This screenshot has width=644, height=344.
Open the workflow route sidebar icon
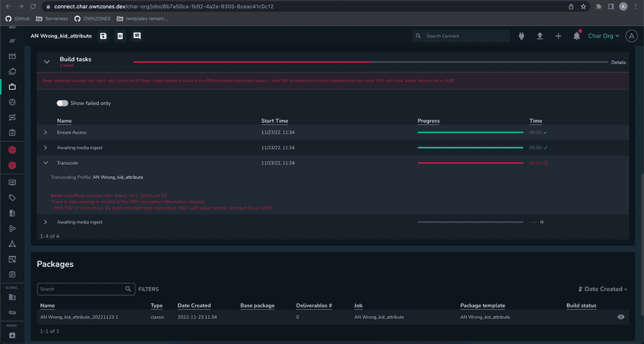click(x=12, y=118)
